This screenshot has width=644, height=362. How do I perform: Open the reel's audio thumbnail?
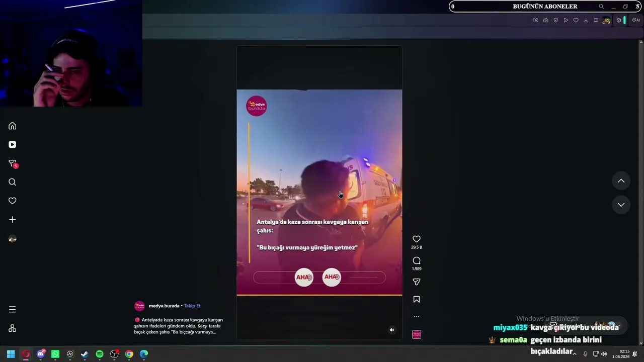tap(417, 334)
